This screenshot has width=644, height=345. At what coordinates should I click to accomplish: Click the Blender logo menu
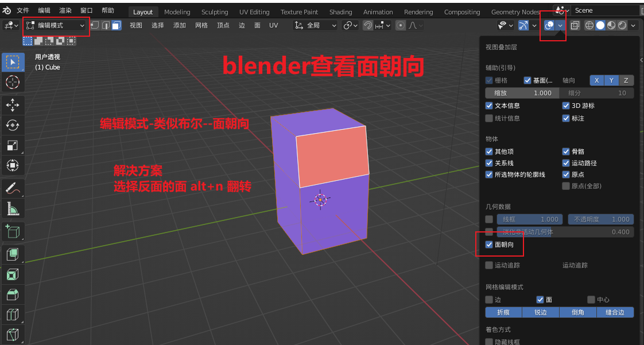click(x=7, y=10)
